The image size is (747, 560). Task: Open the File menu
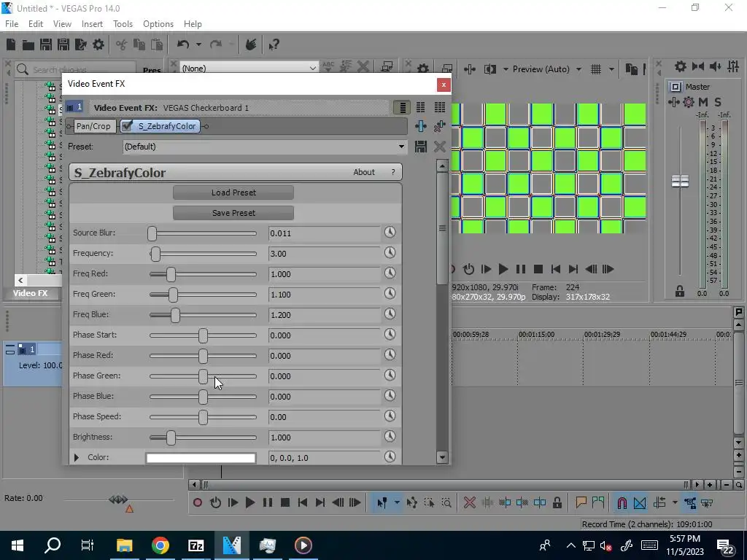click(12, 24)
